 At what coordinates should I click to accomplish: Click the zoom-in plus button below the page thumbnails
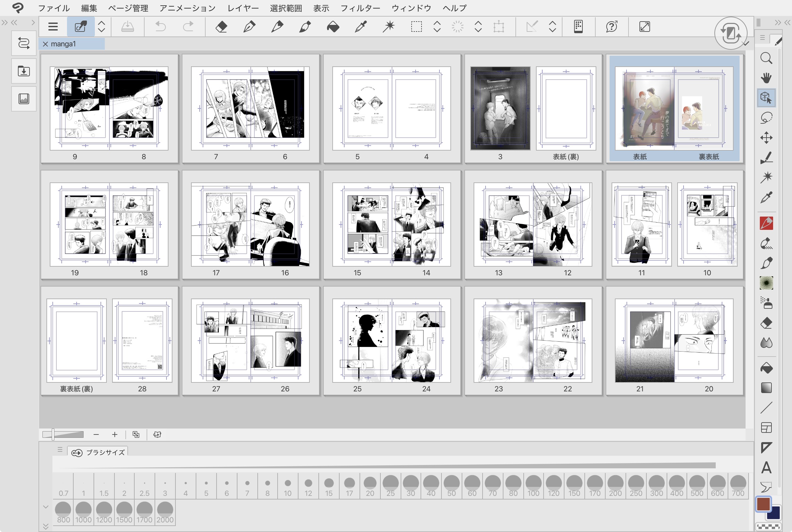click(115, 434)
